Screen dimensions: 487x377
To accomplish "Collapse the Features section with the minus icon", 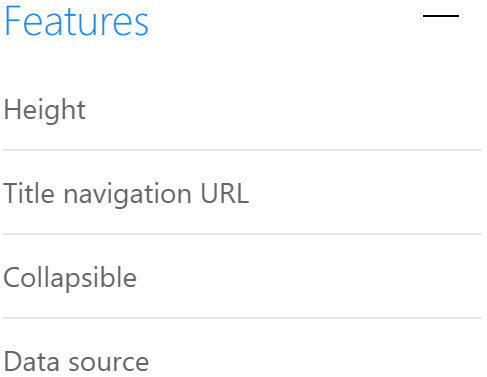I will (x=441, y=16).
